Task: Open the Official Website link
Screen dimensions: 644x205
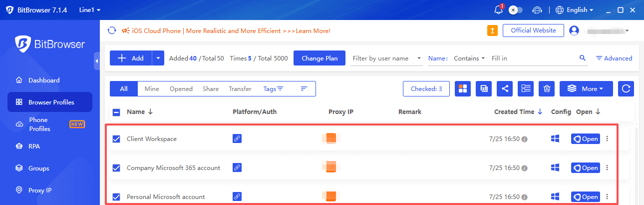Action: click(533, 30)
